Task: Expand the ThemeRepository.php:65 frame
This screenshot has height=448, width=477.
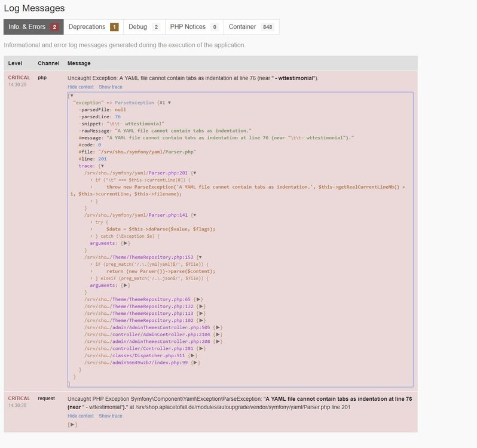Action: point(198,299)
